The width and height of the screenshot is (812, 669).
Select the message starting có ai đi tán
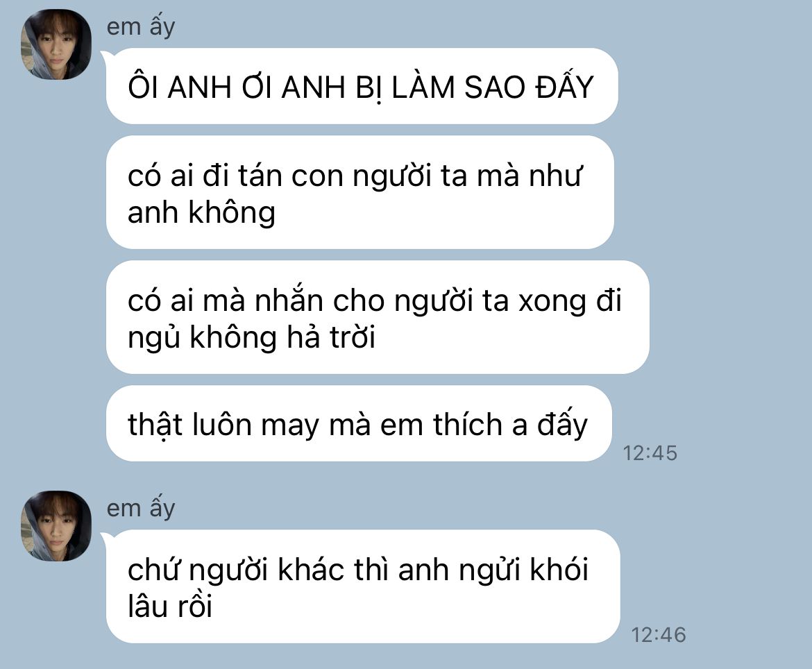tap(360, 193)
